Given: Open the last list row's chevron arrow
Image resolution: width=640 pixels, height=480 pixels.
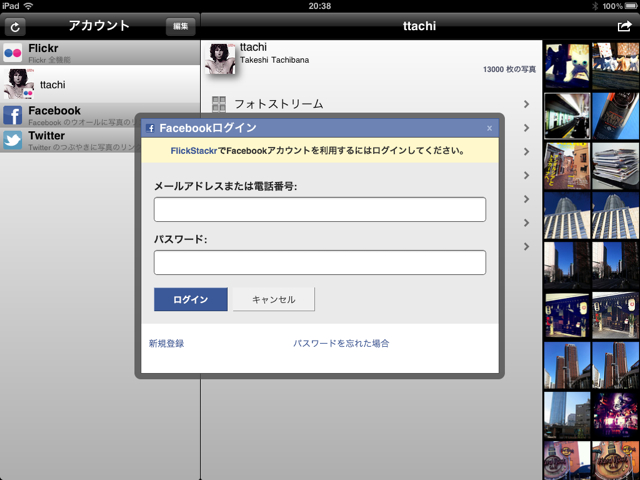Looking at the screenshot, I should pos(526,247).
